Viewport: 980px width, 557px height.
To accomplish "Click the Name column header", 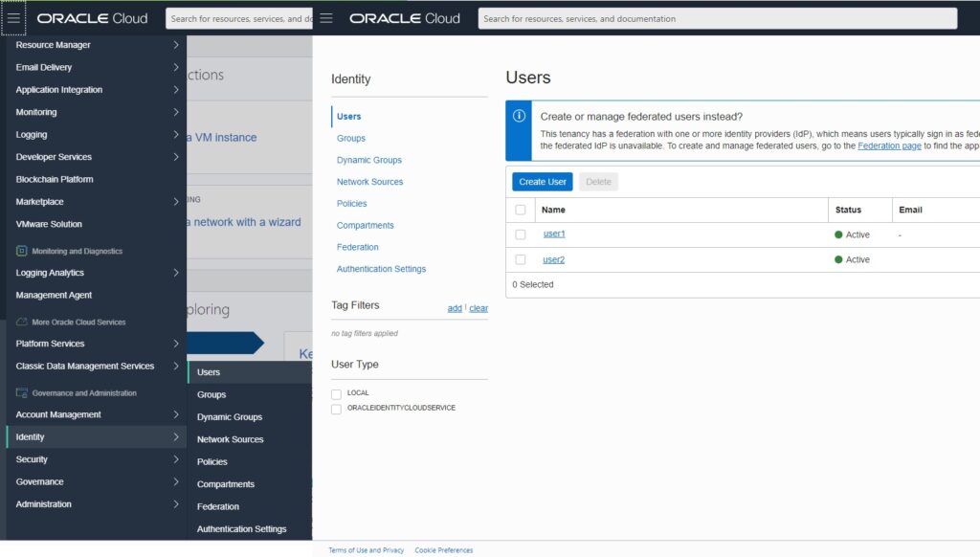I will [553, 210].
